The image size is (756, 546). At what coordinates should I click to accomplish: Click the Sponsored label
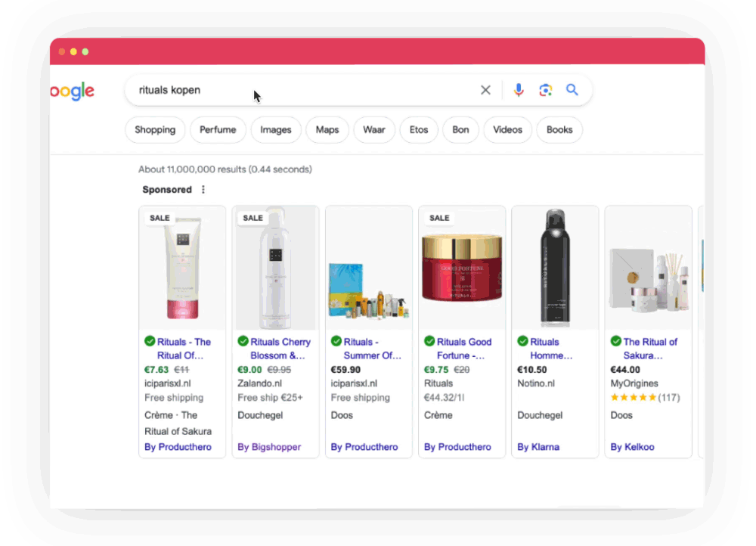[x=167, y=190]
